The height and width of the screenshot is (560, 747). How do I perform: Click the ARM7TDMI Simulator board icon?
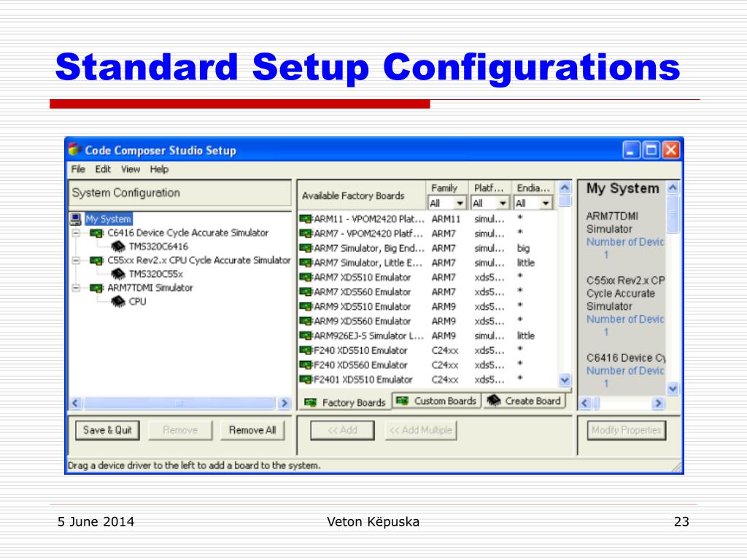click(96, 288)
